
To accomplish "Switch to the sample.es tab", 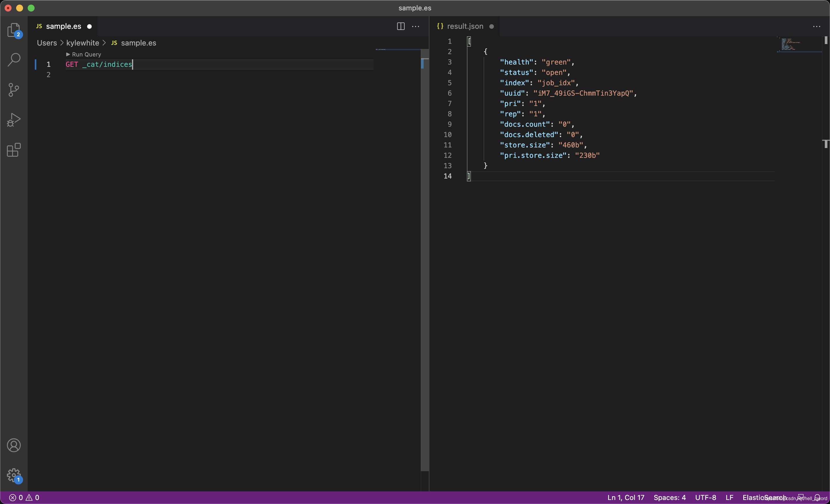I will 63,26.
